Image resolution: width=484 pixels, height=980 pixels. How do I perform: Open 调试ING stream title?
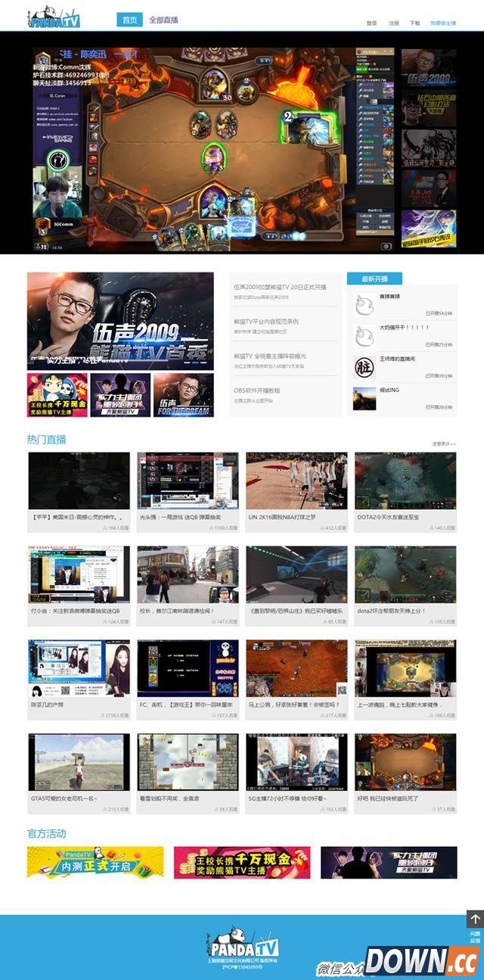(389, 390)
